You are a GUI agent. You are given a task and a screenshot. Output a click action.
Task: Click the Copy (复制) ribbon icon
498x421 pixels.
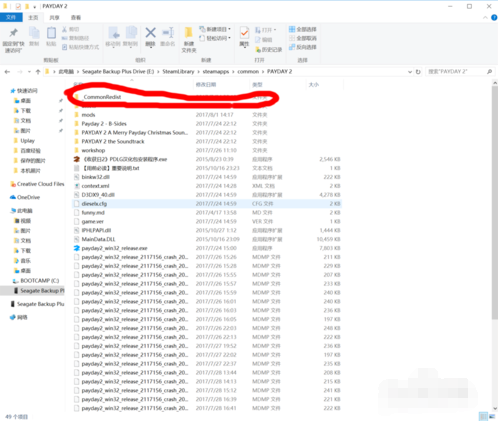tap(34, 37)
